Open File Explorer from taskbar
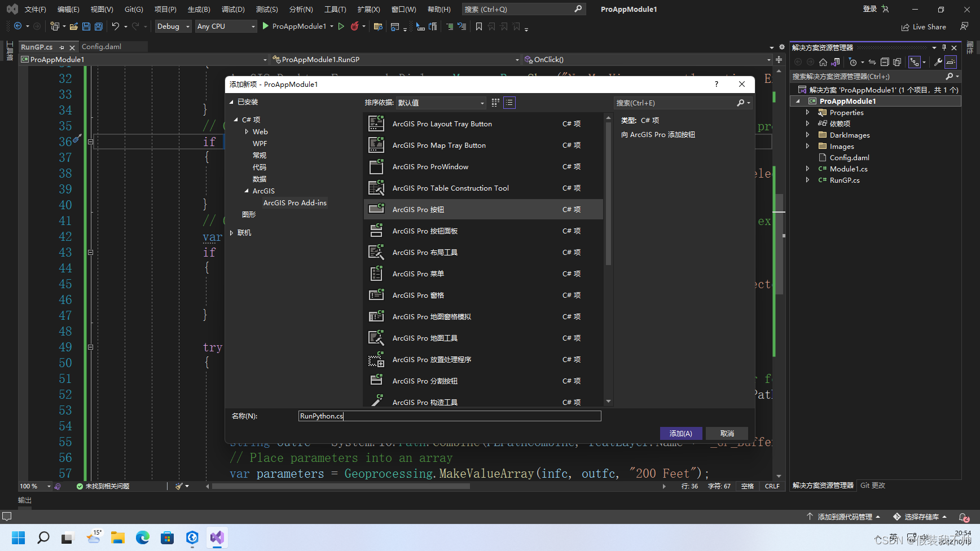This screenshot has height=551, width=980. [117, 537]
